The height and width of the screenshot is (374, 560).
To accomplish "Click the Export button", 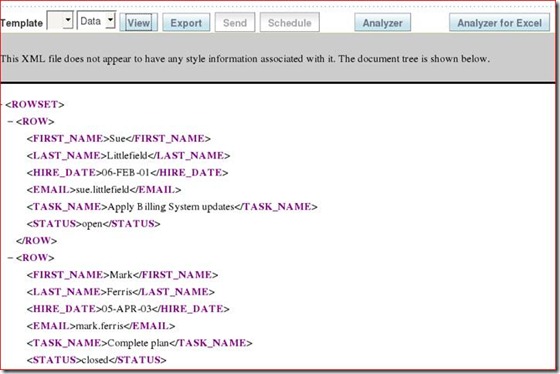I will [186, 23].
